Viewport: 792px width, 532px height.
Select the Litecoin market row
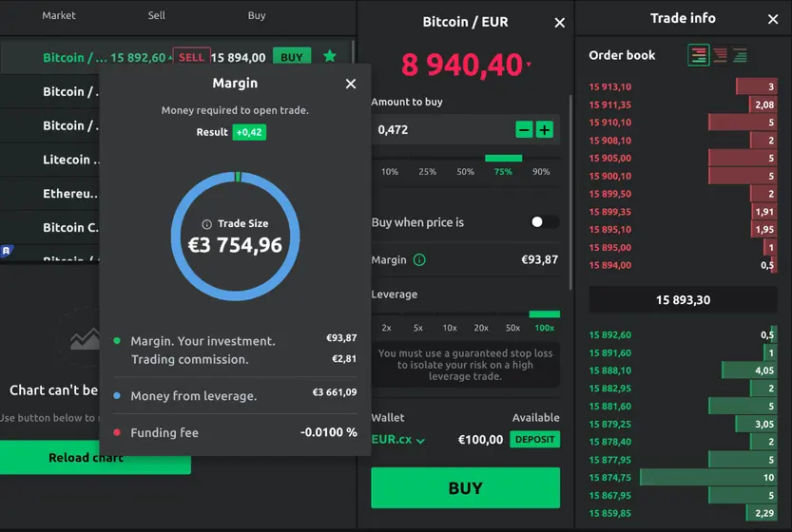(x=50, y=160)
